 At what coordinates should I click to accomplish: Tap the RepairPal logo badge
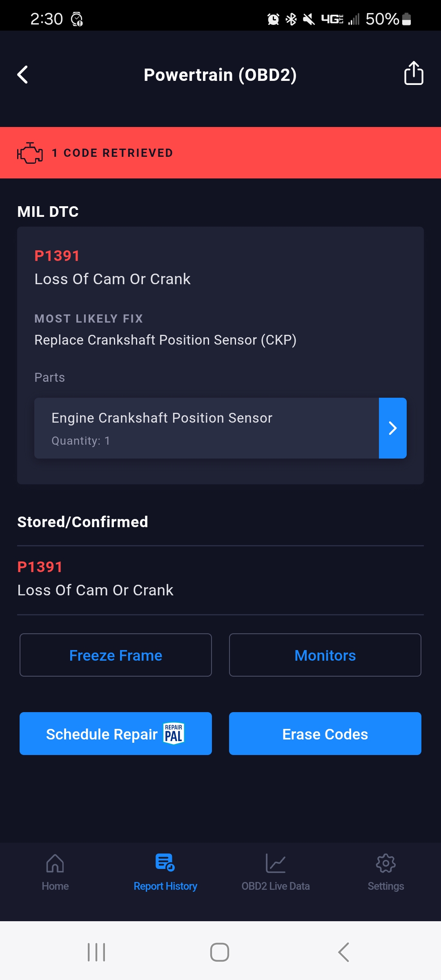click(x=174, y=734)
